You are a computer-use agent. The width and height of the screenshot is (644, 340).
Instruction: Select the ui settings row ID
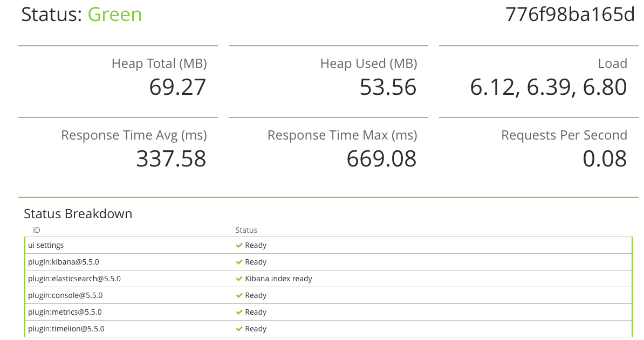pos(46,245)
